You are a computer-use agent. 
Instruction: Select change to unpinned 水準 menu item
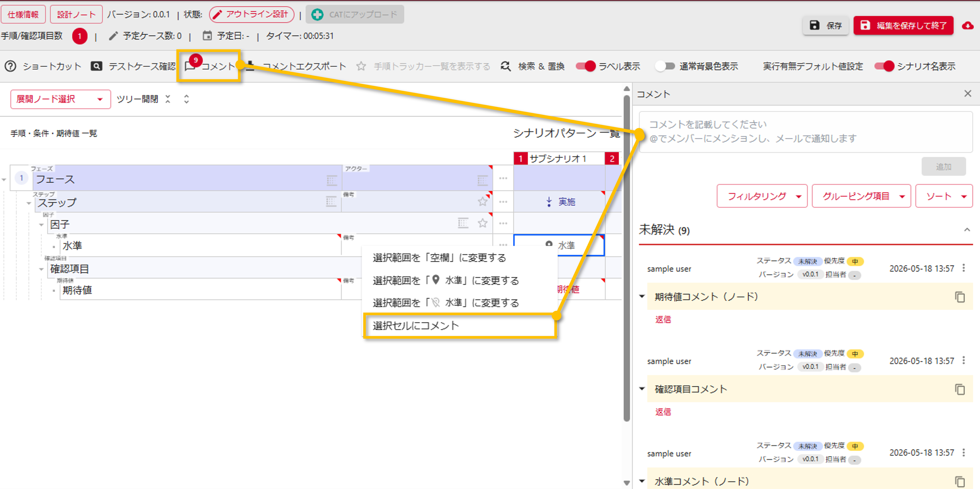(x=459, y=303)
